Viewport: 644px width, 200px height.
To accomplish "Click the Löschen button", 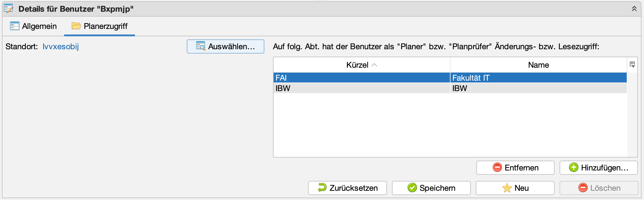I will 599,188.
